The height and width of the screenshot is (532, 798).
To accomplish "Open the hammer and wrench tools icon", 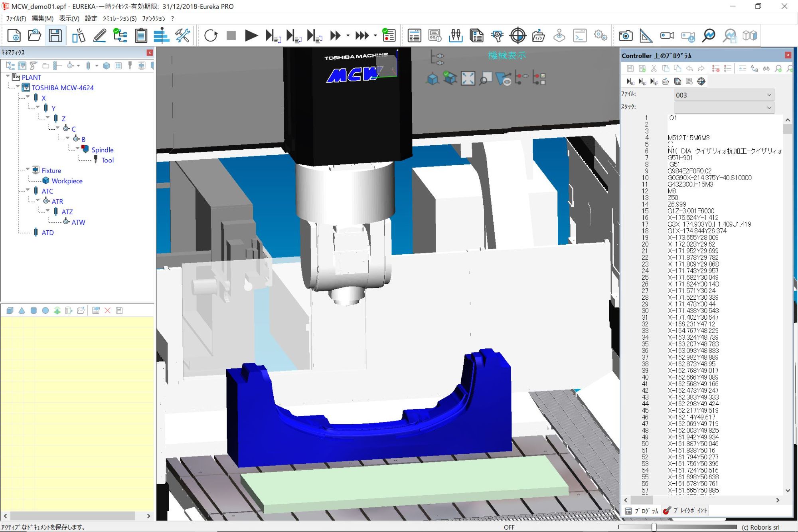I will [183, 36].
